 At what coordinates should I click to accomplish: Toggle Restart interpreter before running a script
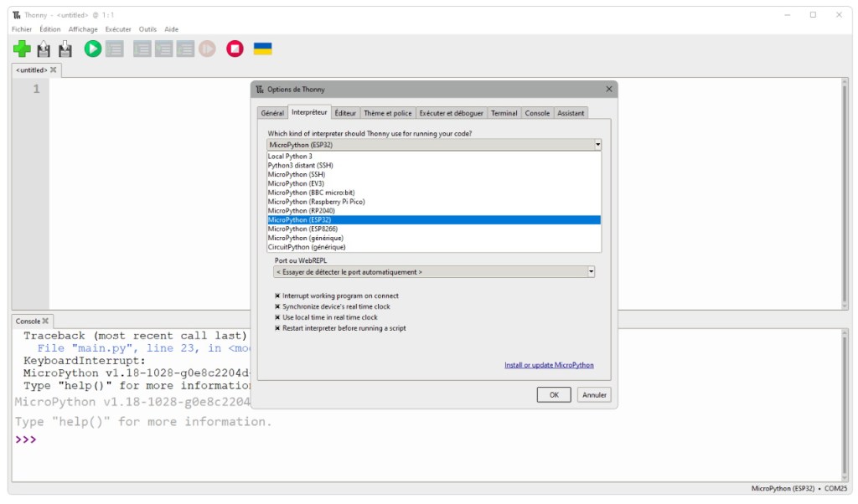277,328
